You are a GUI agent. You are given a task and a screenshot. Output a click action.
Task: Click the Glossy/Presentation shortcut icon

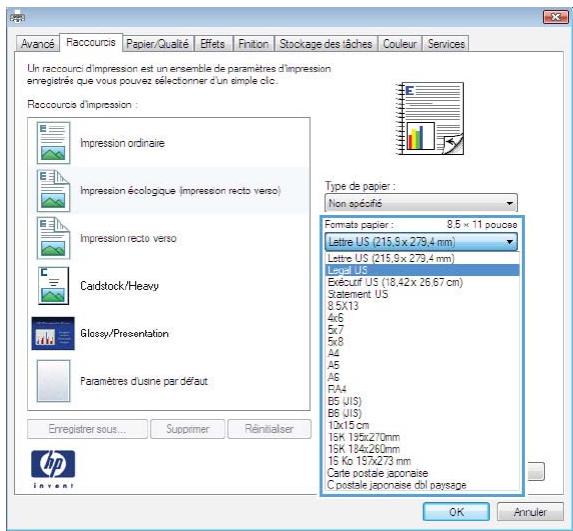tap(53, 333)
